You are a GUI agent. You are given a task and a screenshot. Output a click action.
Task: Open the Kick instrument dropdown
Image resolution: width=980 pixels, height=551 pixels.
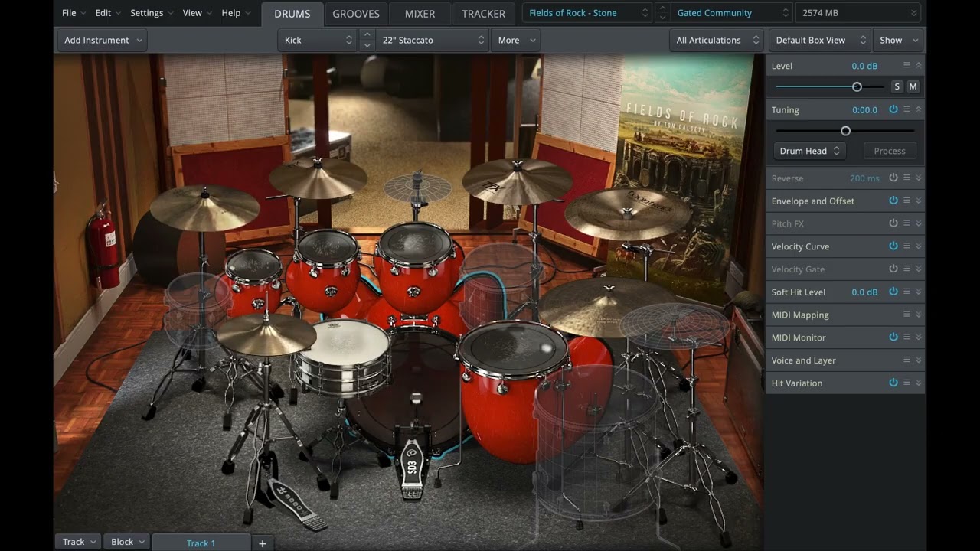point(317,40)
